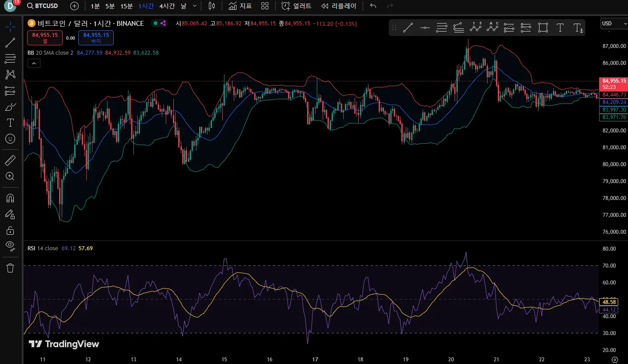Select the trend line tool in left sidebar

click(x=10, y=43)
